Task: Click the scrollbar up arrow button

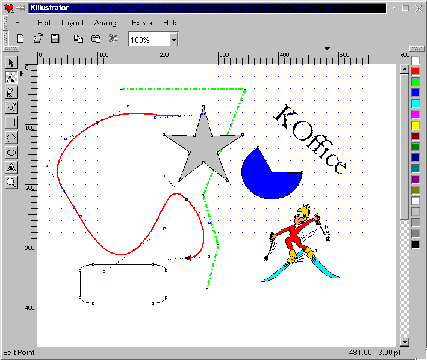Action: tap(404, 69)
